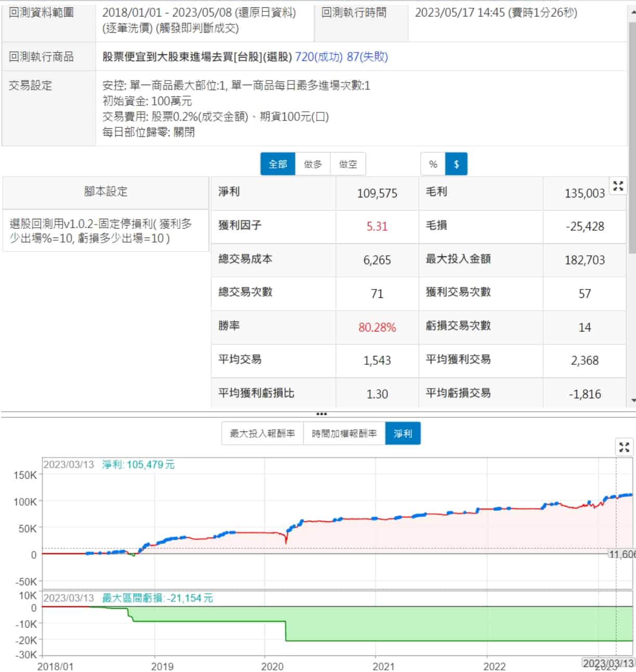Viewport: 636px width, 672px height.
Task: Open the 時間加權報酬率 chart tab
Action: click(344, 433)
